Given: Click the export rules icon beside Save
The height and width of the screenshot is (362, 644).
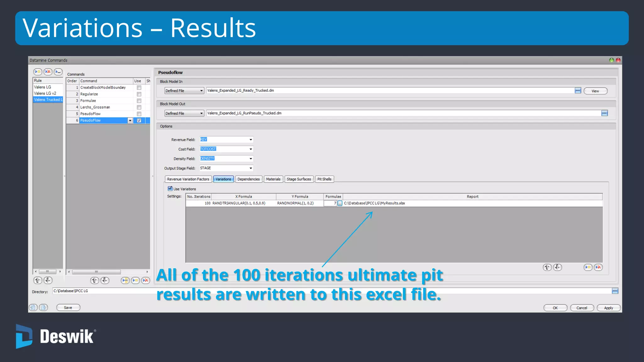Looking at the screenshot, I should (x=43, y=307).
